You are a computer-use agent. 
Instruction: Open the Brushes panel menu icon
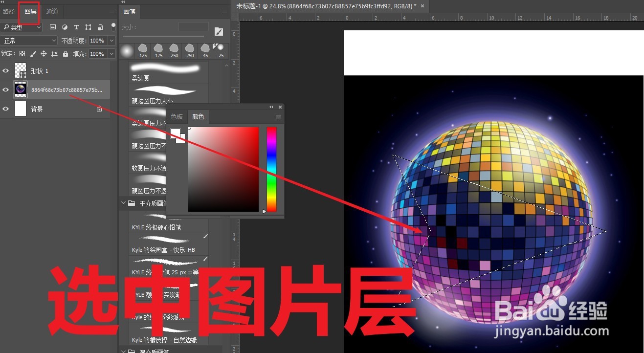pyautogui.click(x=224, y=11)
